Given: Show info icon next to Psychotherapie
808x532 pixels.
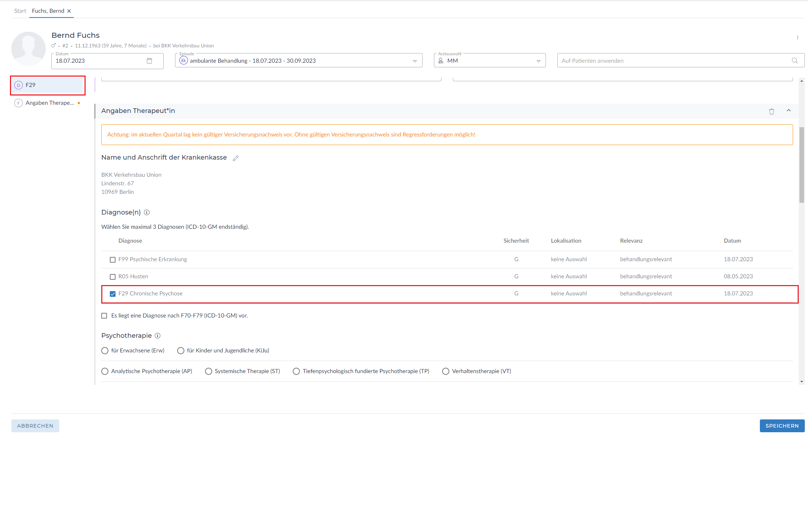Looking at the screenshot, I should click(158, 336).
